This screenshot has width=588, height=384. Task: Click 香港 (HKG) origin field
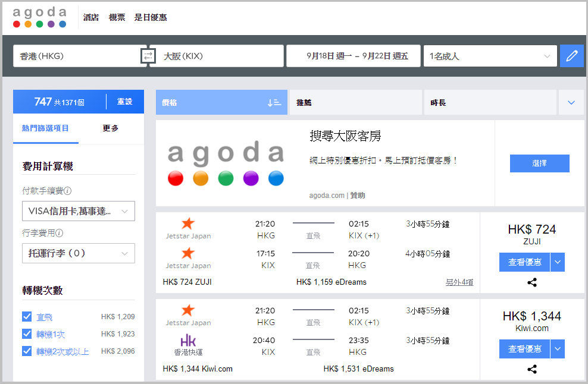[x=77, y=56]
